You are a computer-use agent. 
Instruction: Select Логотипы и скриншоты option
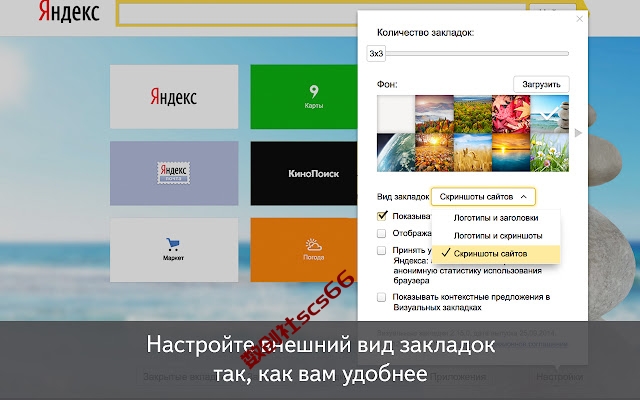[496, 236]
